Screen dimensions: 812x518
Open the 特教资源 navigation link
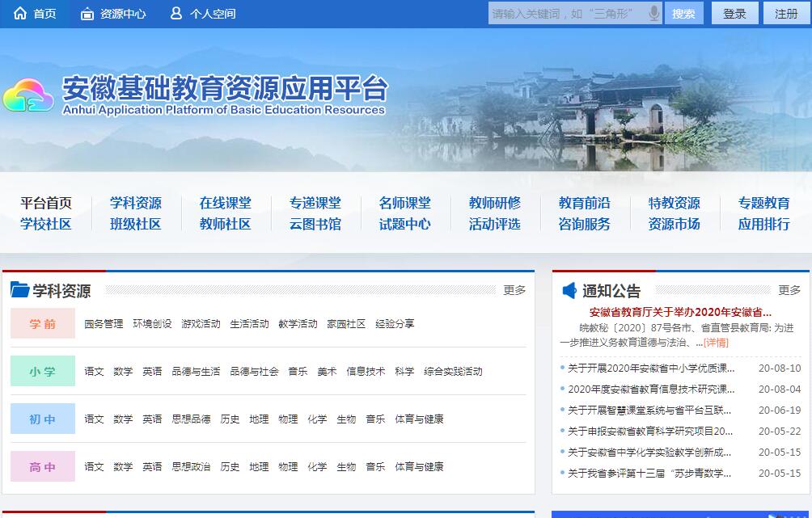(x=675, y=203)
